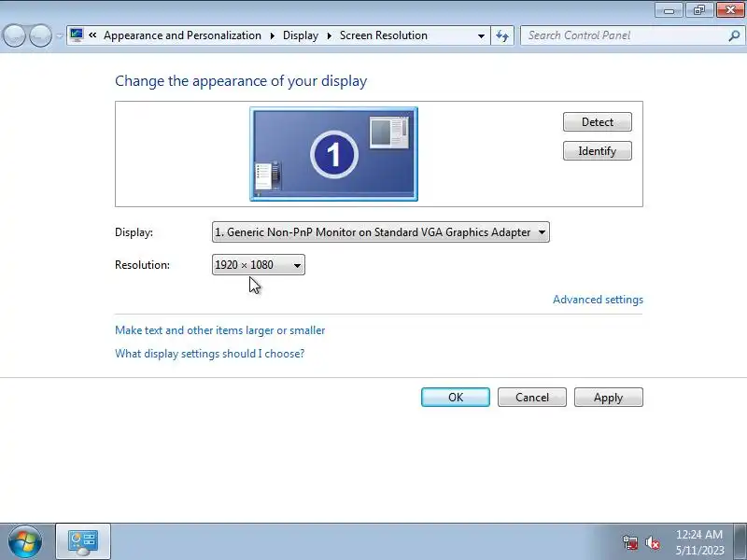Image resolution: width=747 pixels, height=560 pixels.
Task: Click the Show desktop button
Action: 740,542
